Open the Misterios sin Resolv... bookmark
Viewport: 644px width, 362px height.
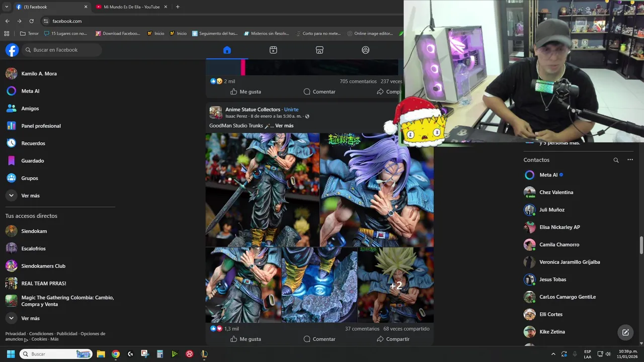[266, 34]
